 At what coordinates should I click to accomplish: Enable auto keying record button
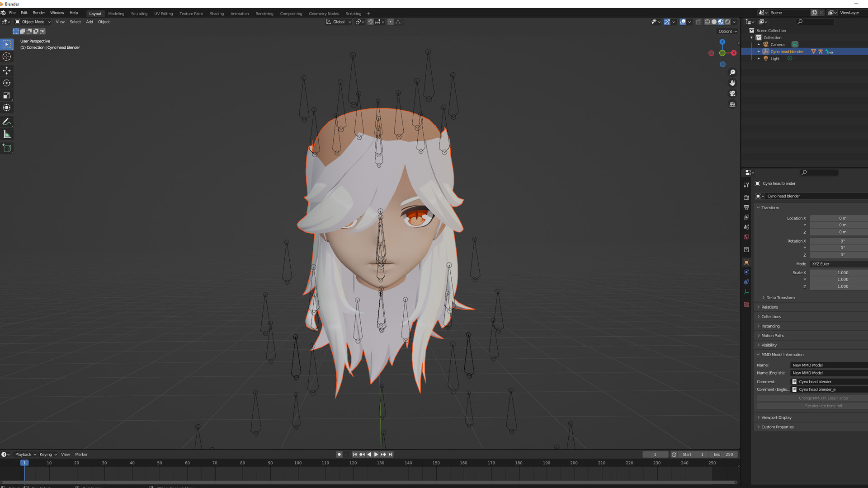(339, 455)
